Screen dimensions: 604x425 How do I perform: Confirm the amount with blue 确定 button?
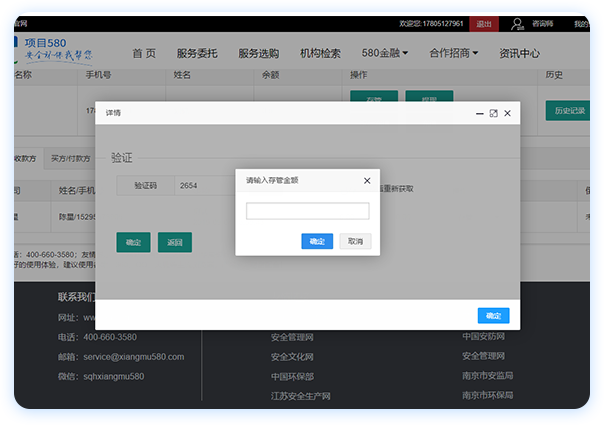point(317,241)
